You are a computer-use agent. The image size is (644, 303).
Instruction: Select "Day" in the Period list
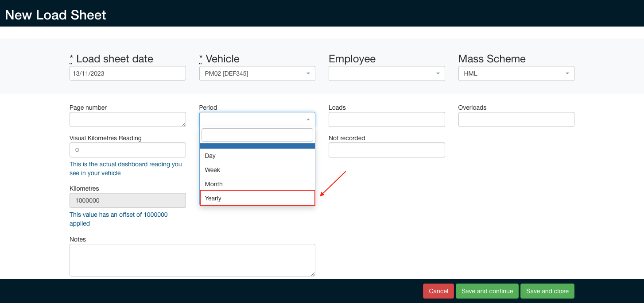point(210,156)
